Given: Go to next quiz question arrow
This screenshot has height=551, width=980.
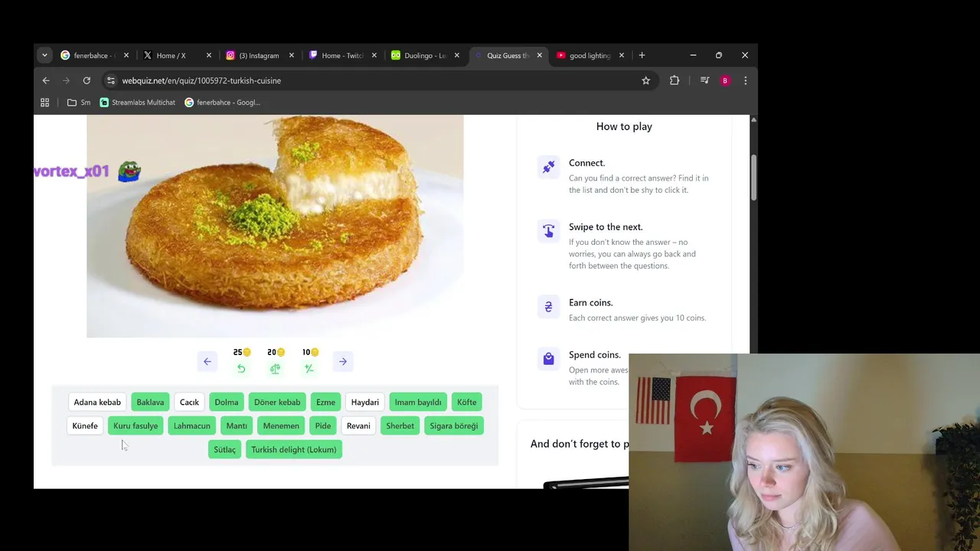Looking at the screenshot, I should tap(343, 361).
